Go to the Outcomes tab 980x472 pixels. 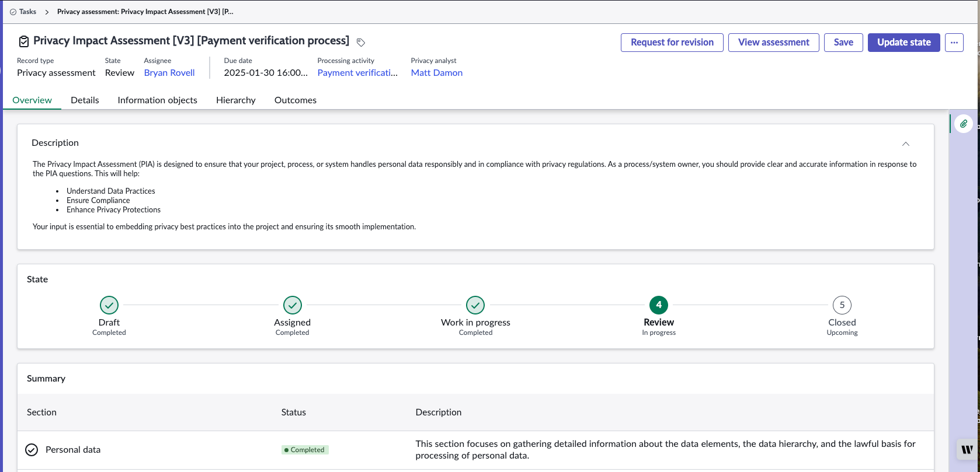point(296,100)
